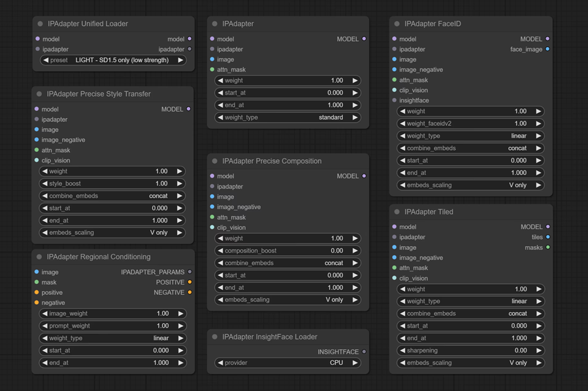
Task: Click MODEL output socket on Precise Composition
Action: (x=364, y=176)
